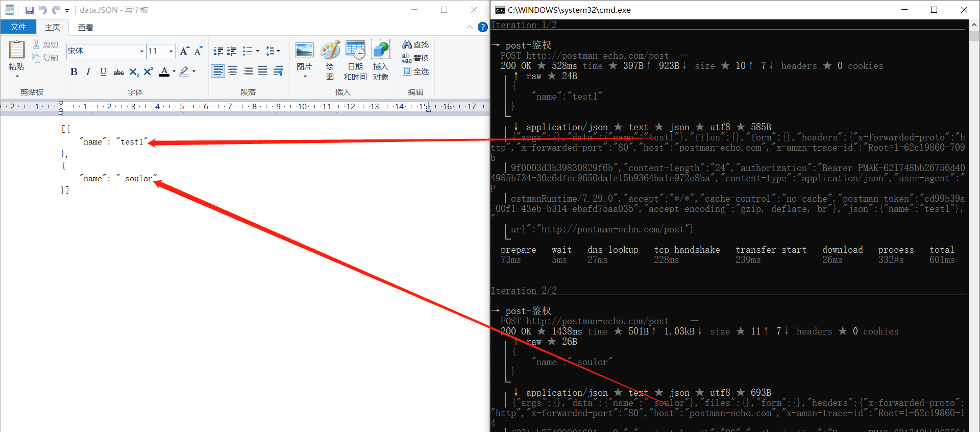
Task: Save the document from quick access toolbar
Action: click(30, 10)
